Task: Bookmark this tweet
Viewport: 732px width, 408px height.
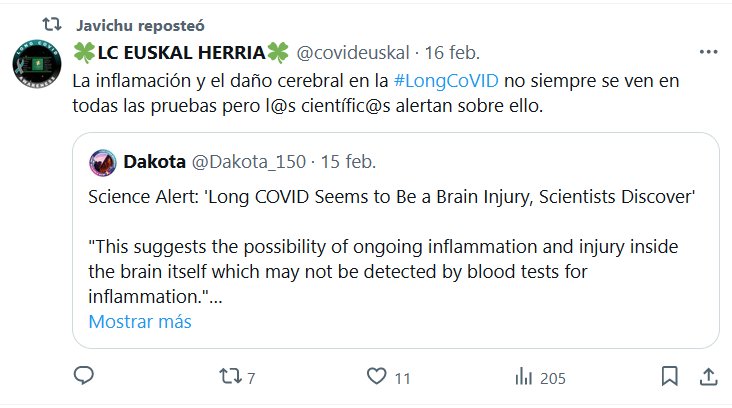Action: tap(669, 377)
